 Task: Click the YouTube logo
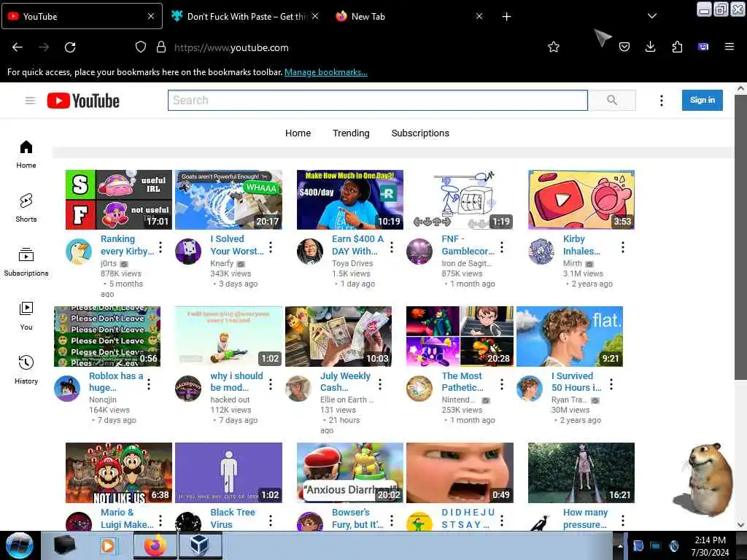tap(83, 101)
